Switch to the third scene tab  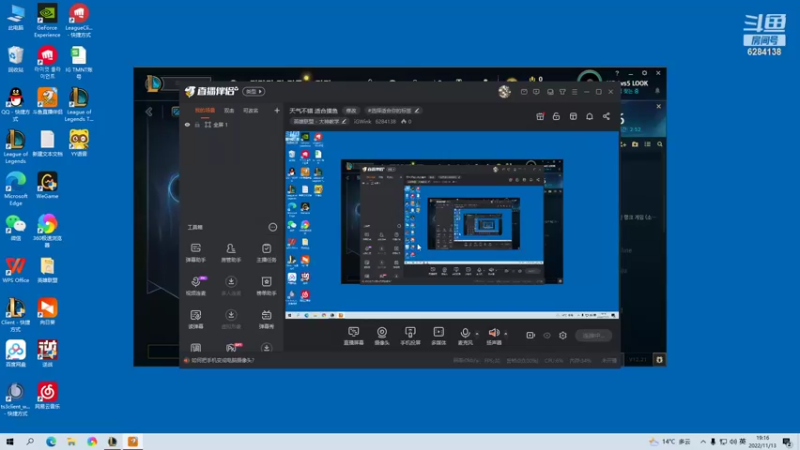[250, 110]
